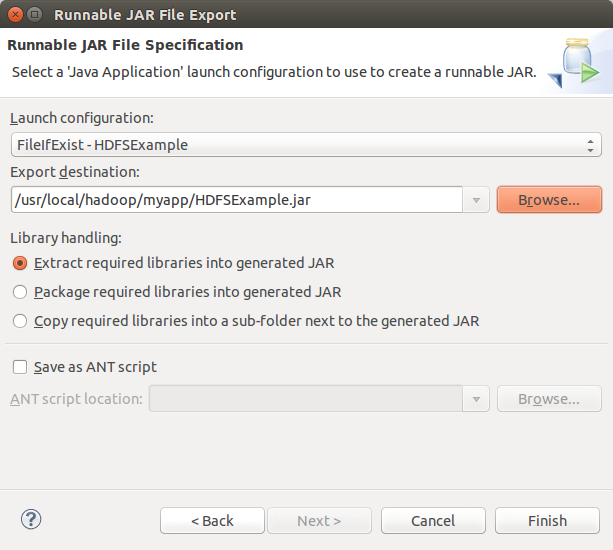Click the window maximize button in title bar

(35, 14)
